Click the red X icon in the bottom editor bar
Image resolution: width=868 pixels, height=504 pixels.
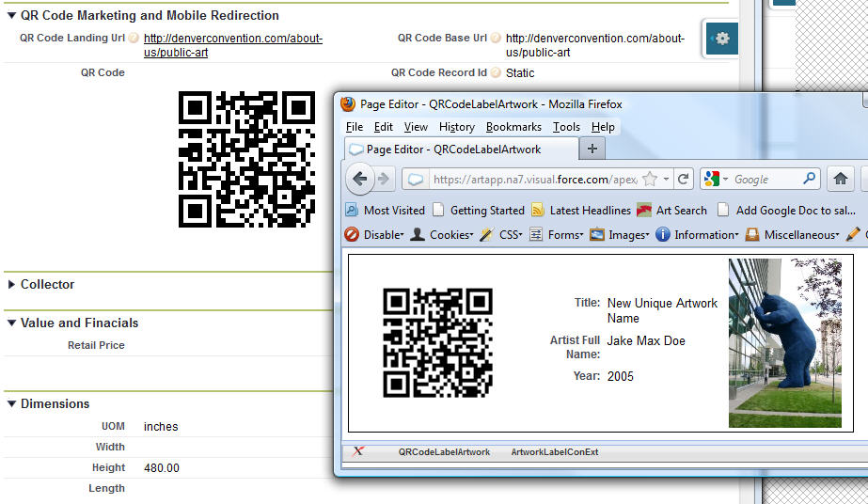click(x=358, y=451)
